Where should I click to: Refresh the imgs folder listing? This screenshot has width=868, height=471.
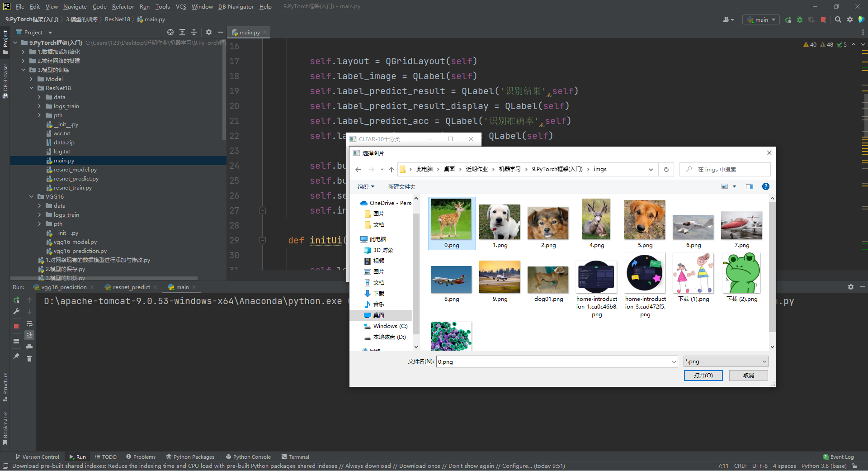click(666, 169)
